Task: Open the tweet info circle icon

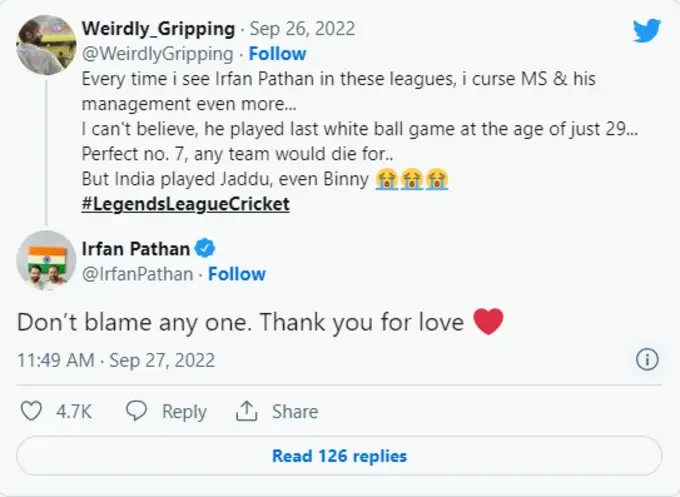Action: click(647, 360)
